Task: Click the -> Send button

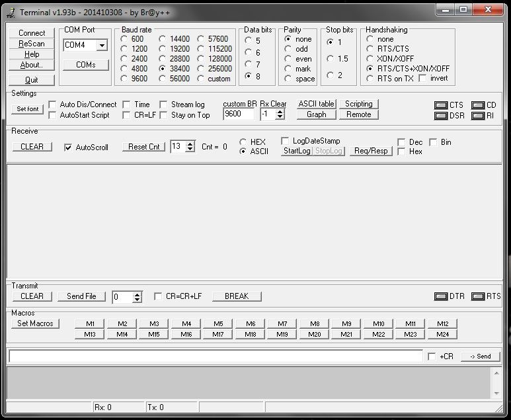Action: [x=481, y=357]
